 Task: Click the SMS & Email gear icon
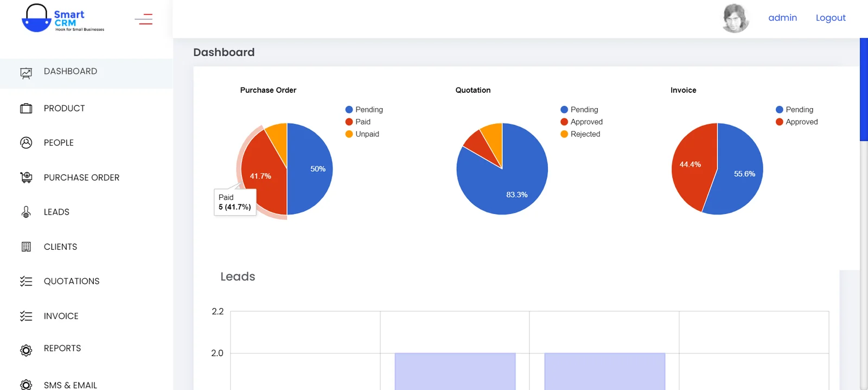(x=26, y=385)
